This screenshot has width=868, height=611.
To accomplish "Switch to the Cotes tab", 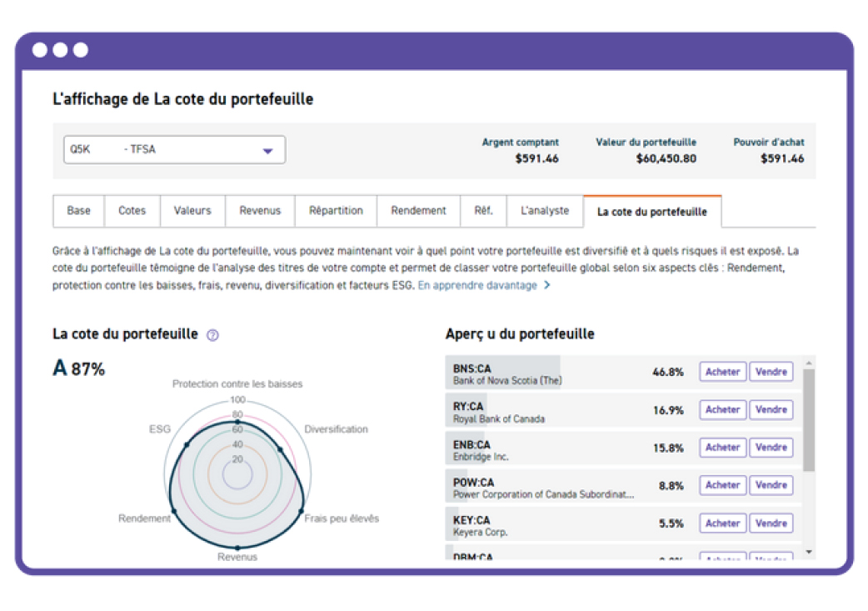I will (132, 211).
